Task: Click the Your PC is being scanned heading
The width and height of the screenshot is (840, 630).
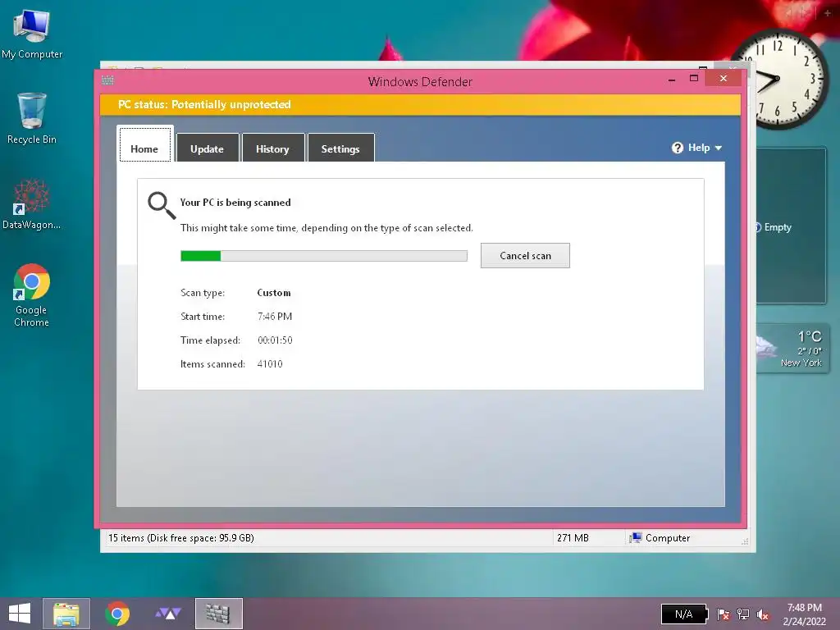Action: [x=235, y=203]
